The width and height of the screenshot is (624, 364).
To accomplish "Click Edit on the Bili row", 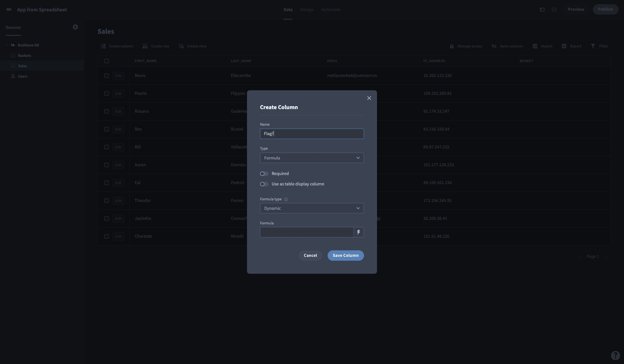I will pyautogui.click(x=118, y=147).
